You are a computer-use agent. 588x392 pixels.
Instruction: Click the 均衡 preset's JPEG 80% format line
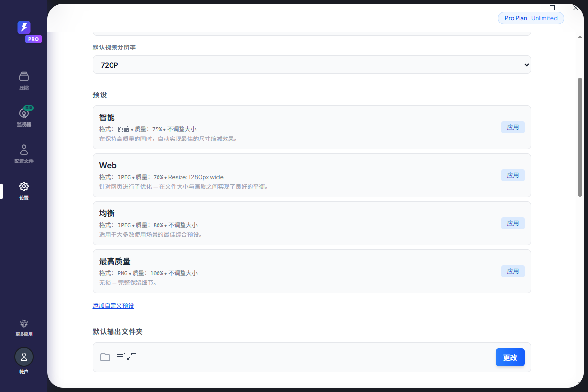click(x=148, y=225)
